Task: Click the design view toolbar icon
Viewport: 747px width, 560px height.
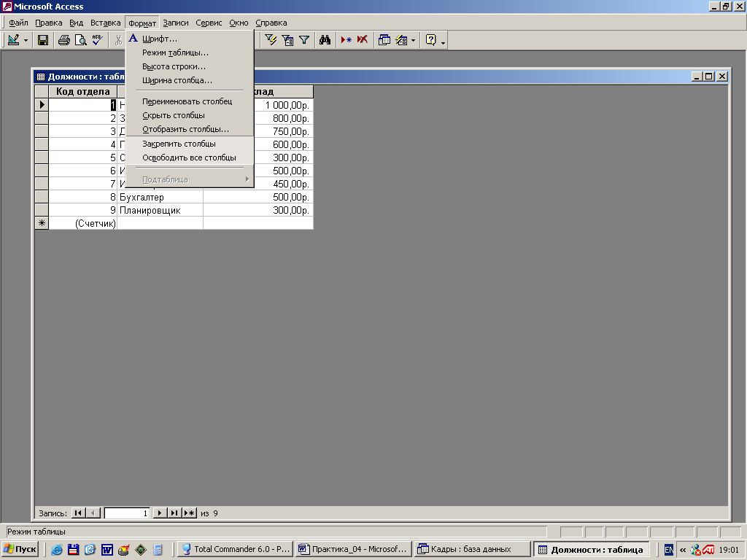Action: point(13,40)
